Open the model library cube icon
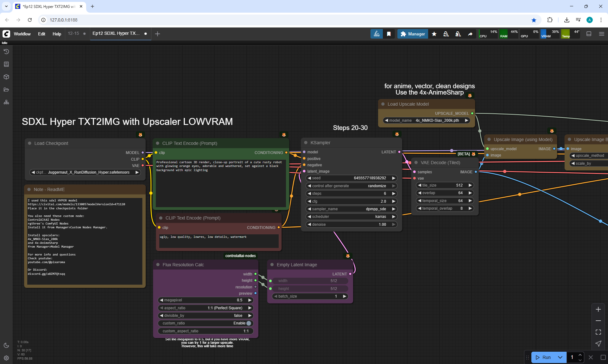The height and width of the screenshot is (364, 608). [6, 77]
